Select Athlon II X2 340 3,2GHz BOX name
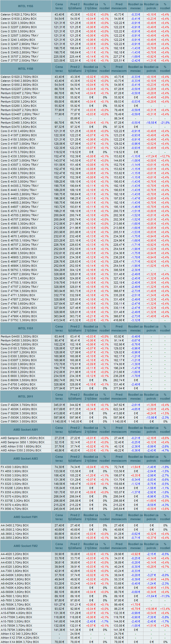171x644 pixels. tap(19, 634)
